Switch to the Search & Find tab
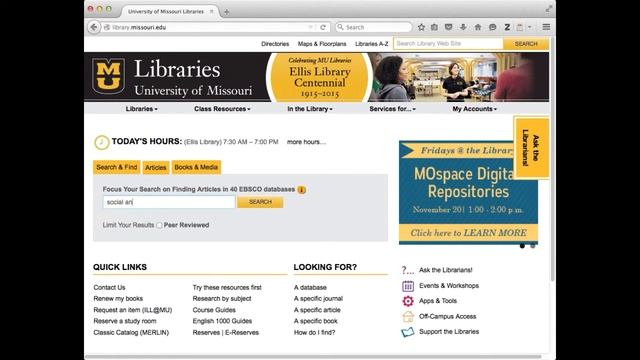640x360 pixels. coord(117,167)
